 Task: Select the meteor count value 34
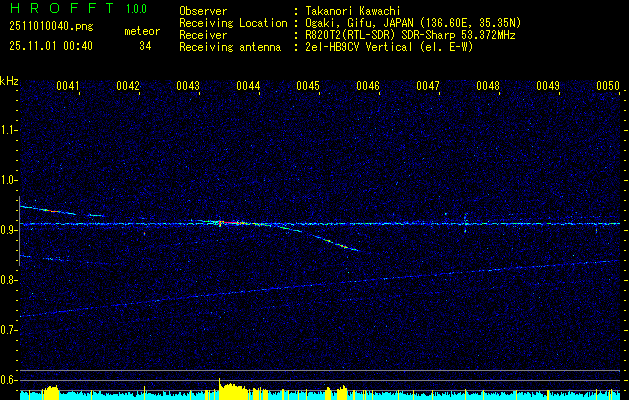[145, 46]
